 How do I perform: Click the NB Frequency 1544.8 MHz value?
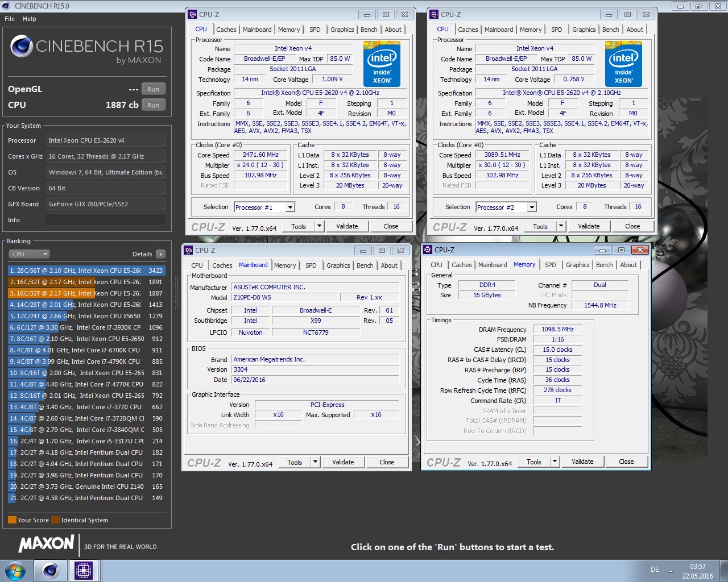tap(600, 305)
